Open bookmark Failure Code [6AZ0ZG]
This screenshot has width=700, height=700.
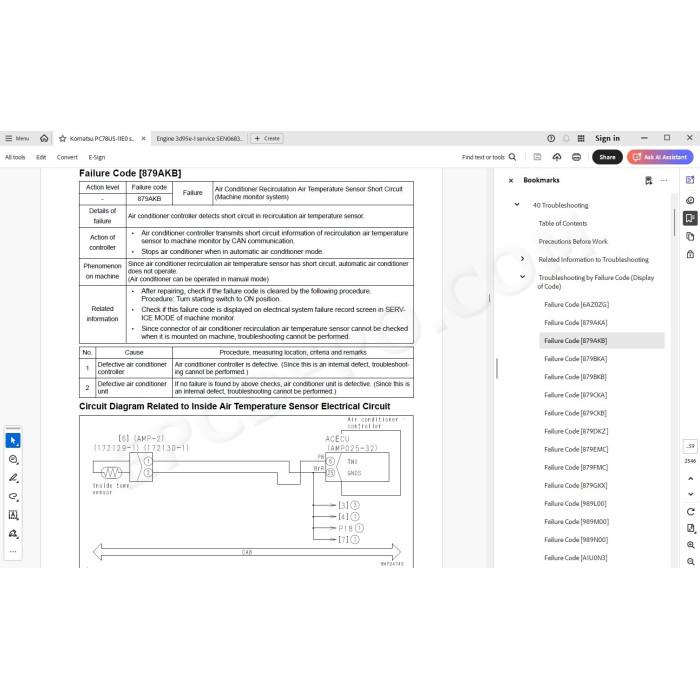click(x=576, y=304)
